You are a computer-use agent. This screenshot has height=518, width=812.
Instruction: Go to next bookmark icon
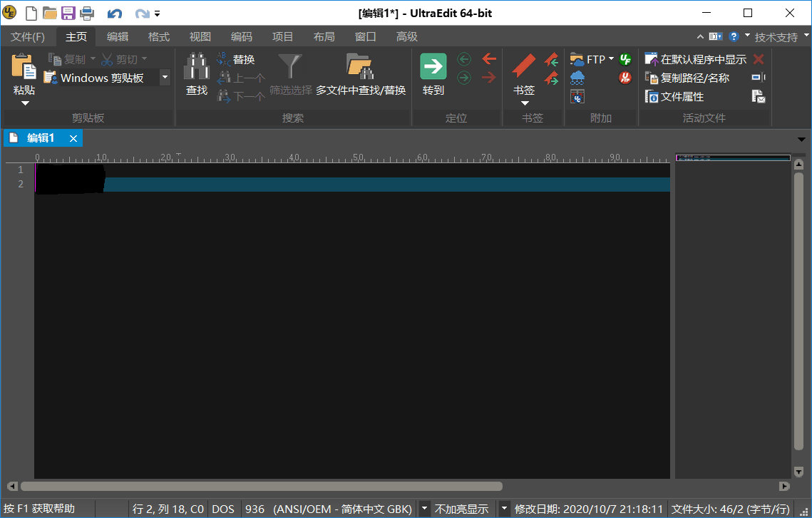551,78
